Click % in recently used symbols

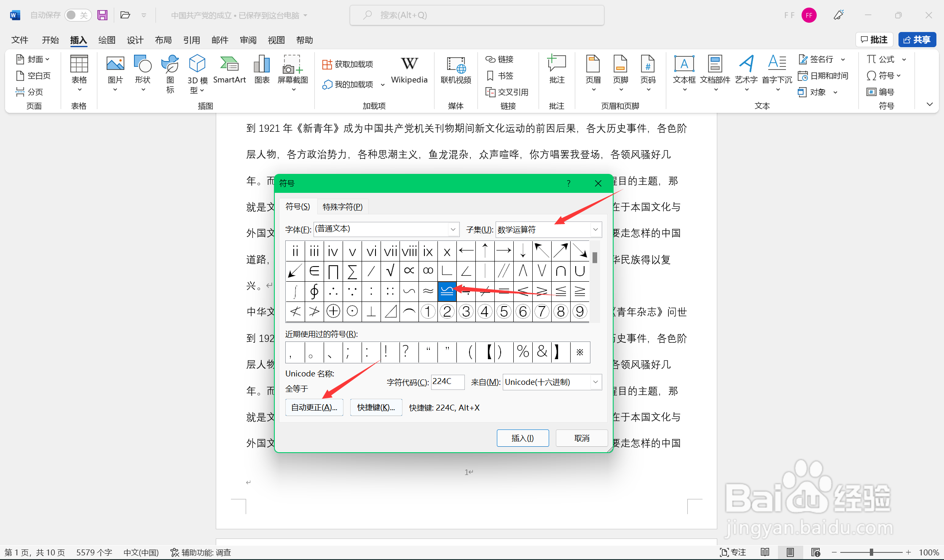[523, 352]
